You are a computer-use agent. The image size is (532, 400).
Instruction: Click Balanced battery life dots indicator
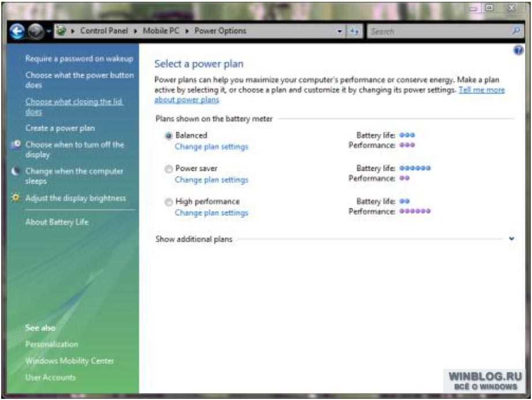point(407,135)
